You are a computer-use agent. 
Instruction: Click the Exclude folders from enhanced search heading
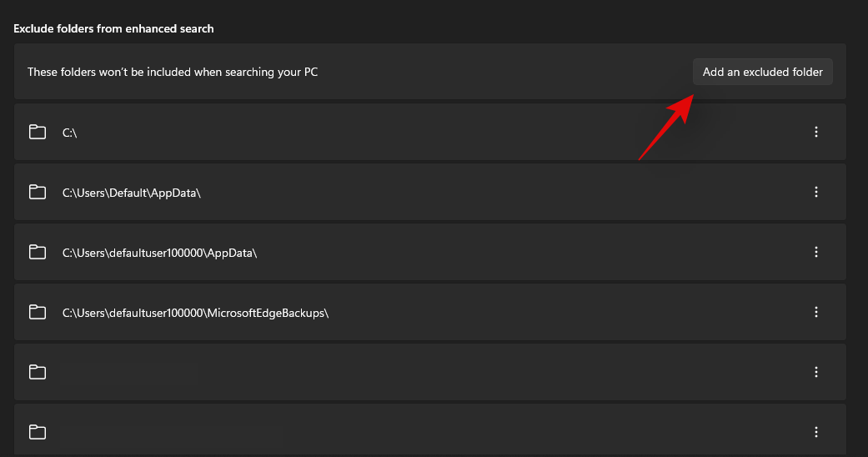tap(113, 28)
